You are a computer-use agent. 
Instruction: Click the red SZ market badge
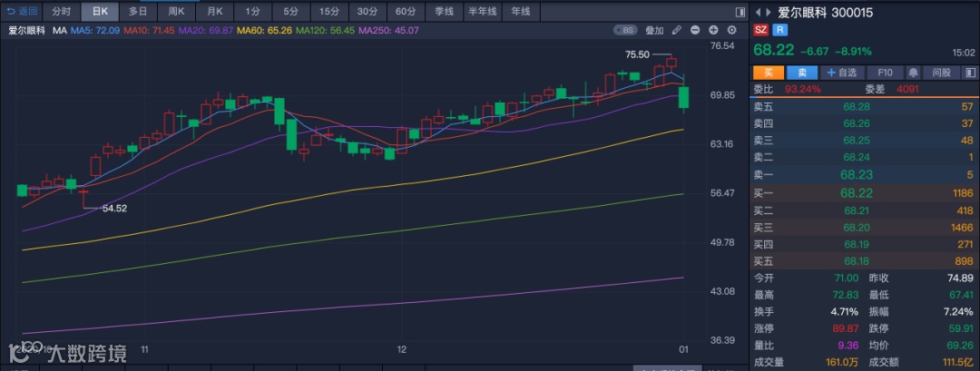click(x=760, y=30)
